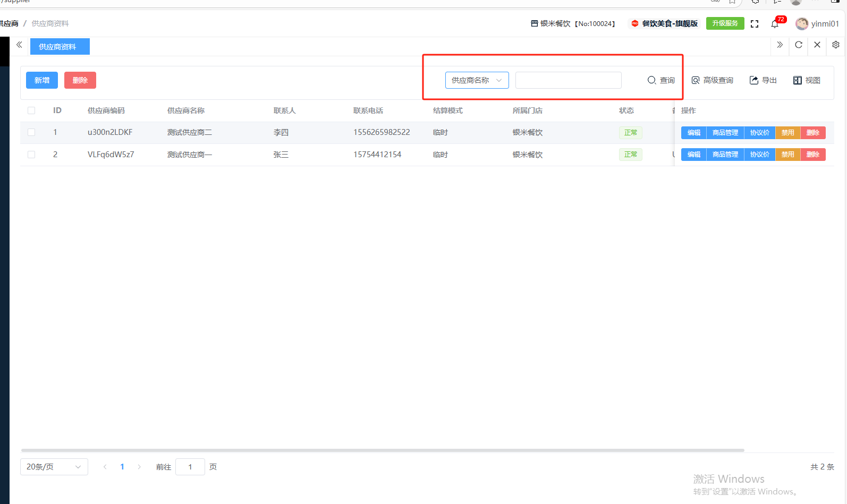Toggle fullscreen mode icon
Viewport: 847px width, 504px height.
click(x=755, y=24)
